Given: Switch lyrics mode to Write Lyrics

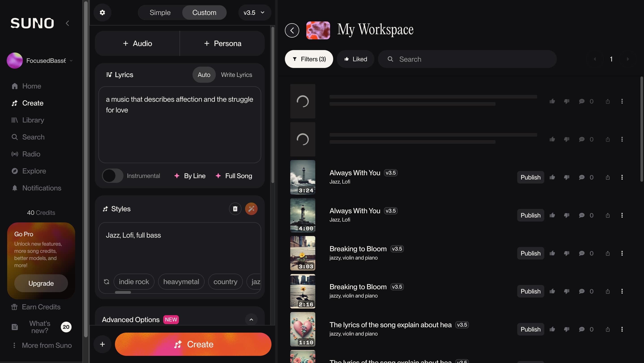Looking at the screenshot, I should point(236,75).
